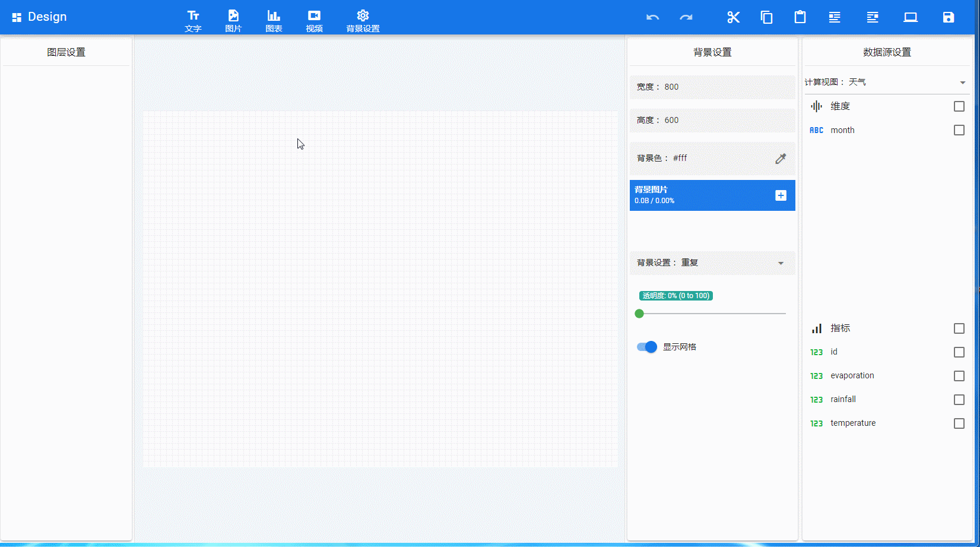The image size is (980, 547).
Task: Save the design with the disk icon
Action: (949, 17)
